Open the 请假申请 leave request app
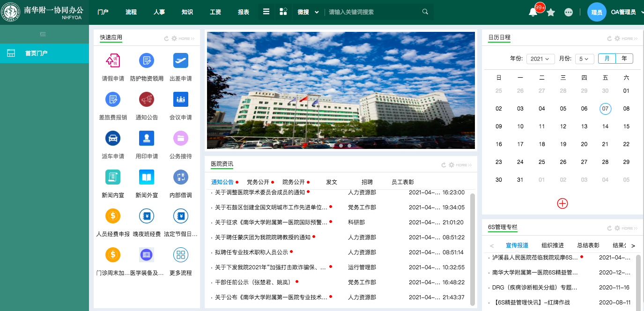Viewport: 644px width, 311px height. [113, 60]
